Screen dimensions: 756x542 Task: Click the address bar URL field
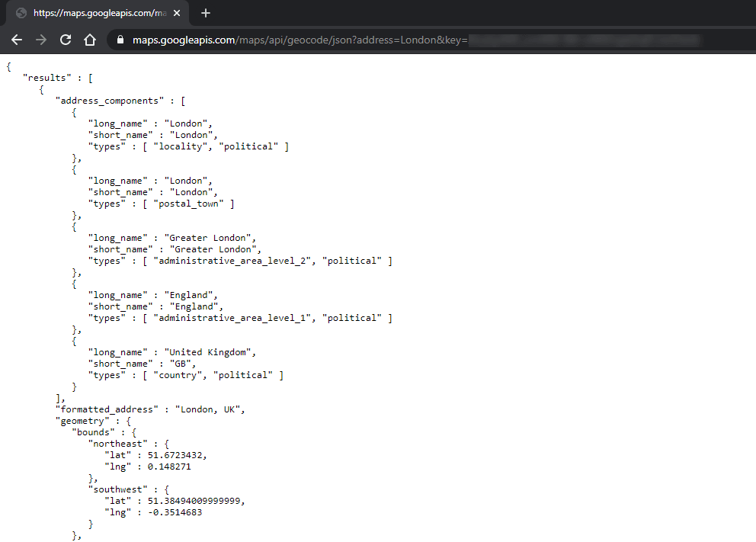(297, 40)
